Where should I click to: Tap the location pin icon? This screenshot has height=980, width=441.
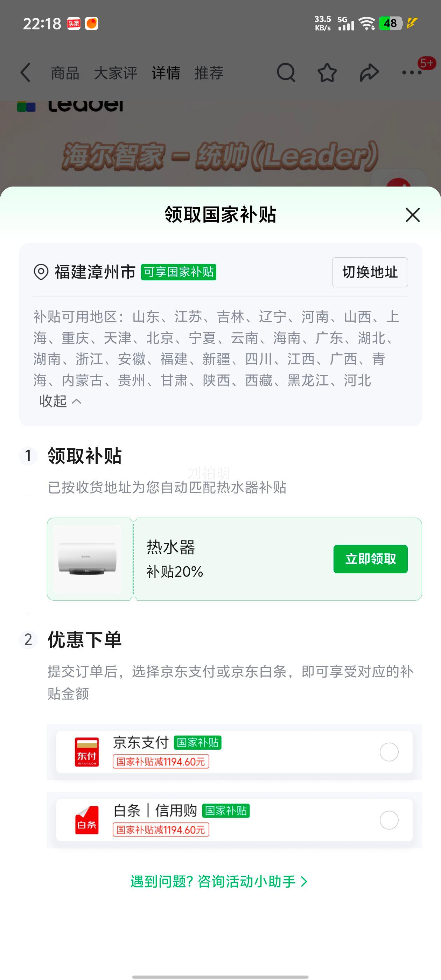coord(41,272)
